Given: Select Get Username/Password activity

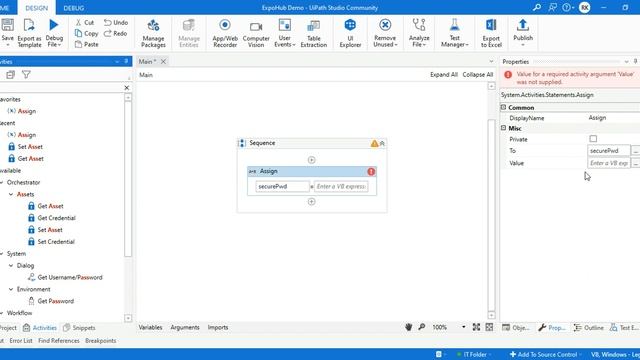Looking at the screenshot, I should pos(70,277).
